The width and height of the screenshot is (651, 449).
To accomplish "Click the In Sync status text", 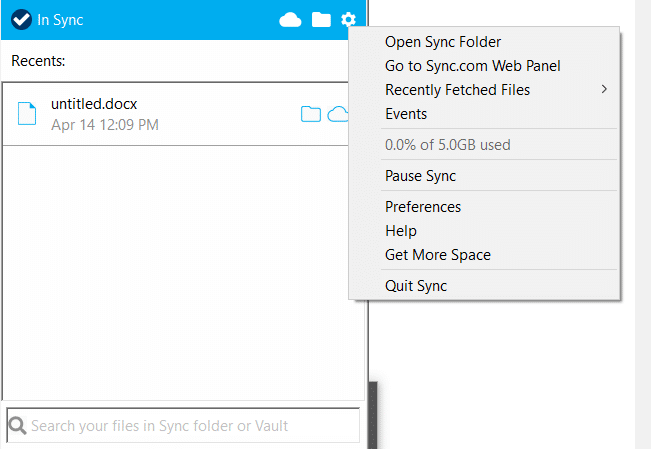I will click(x=60, y=20).
